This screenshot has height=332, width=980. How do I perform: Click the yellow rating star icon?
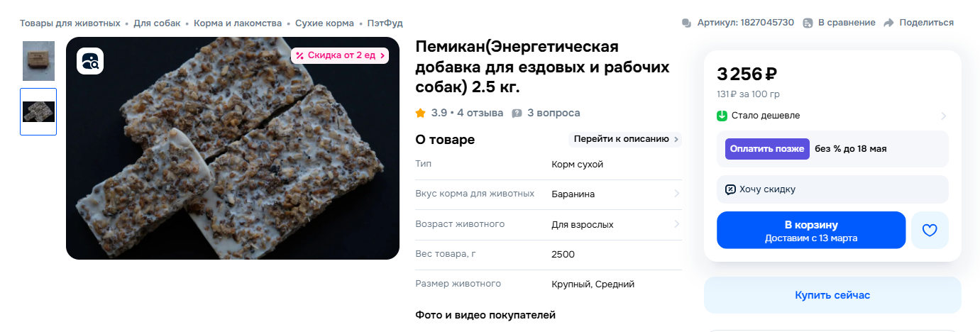421,113
